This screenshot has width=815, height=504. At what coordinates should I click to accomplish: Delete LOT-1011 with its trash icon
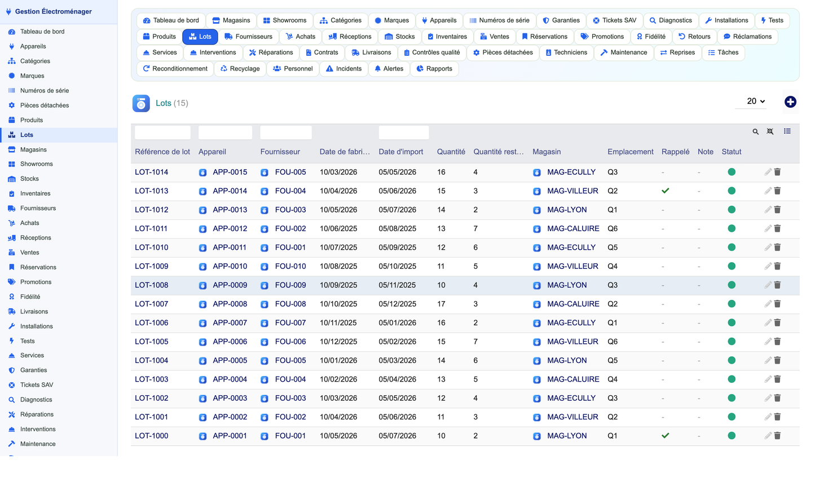click(777, 228)
